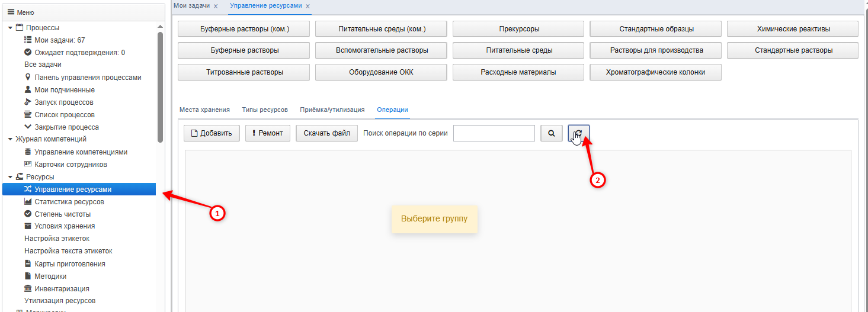Click the icon next to Список процессов
This screenshot has height=312, width=868.
pos(28,115)
